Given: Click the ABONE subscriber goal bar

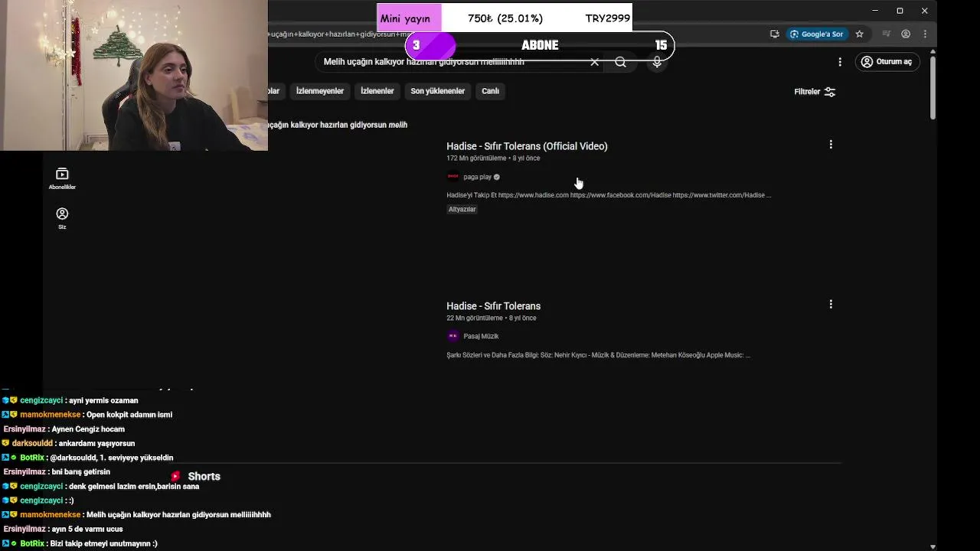Looking at the screenshot, I should pyautogui.click(x=540, y=45).
